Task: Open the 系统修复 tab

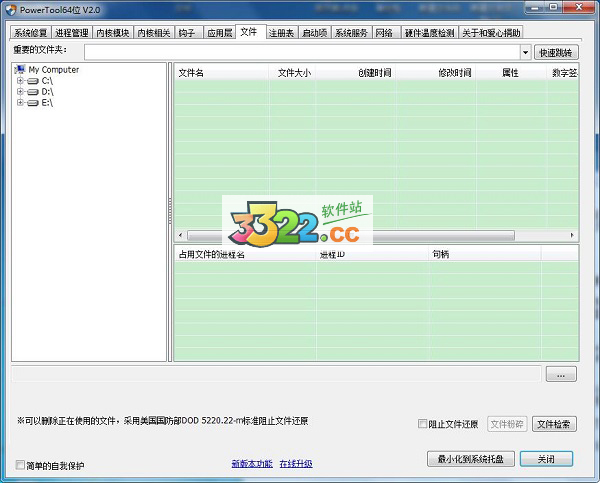Action: point(31,33)
